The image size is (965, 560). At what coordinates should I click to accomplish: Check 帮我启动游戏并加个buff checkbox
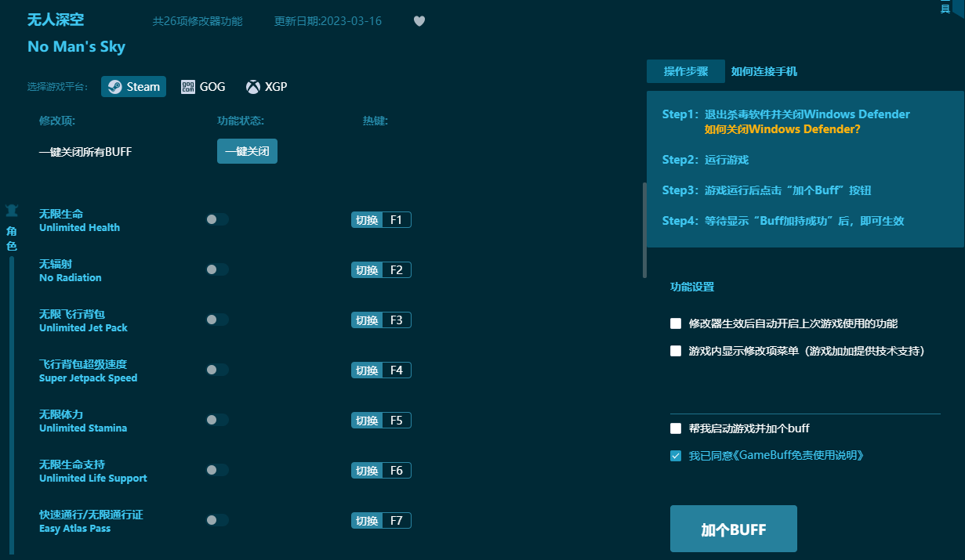coord(676,428)
